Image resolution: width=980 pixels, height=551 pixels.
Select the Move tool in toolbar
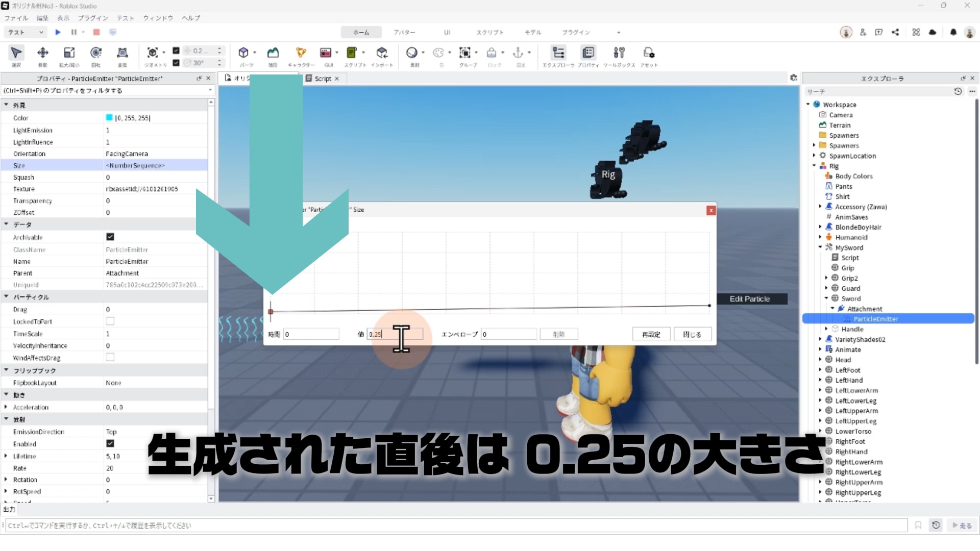[x=43, y=53]
